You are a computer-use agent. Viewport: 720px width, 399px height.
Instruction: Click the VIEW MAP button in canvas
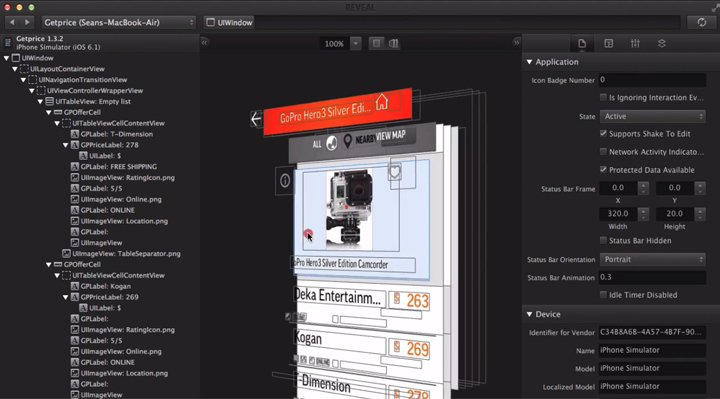click(390, 136)
